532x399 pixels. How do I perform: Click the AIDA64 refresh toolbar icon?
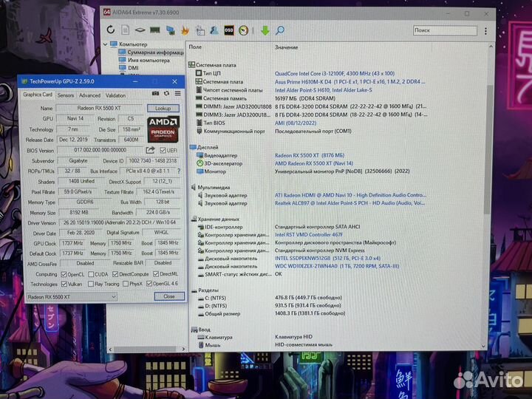click(x=112, y=30)
